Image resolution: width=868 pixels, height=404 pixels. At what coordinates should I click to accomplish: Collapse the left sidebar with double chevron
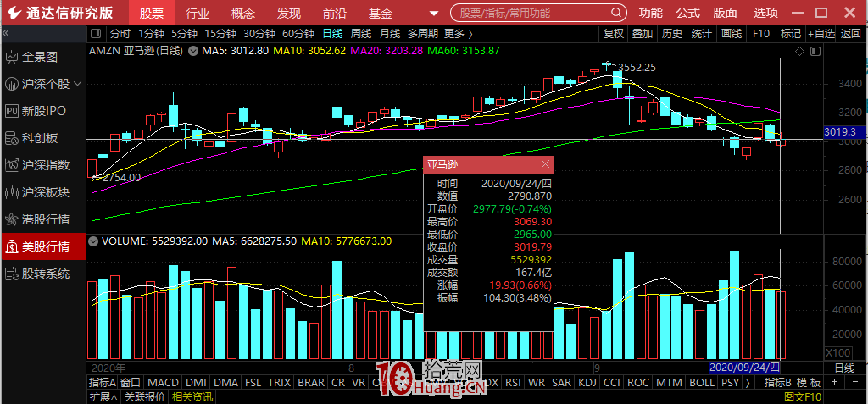pyautogui.click(x=6, y=34)
